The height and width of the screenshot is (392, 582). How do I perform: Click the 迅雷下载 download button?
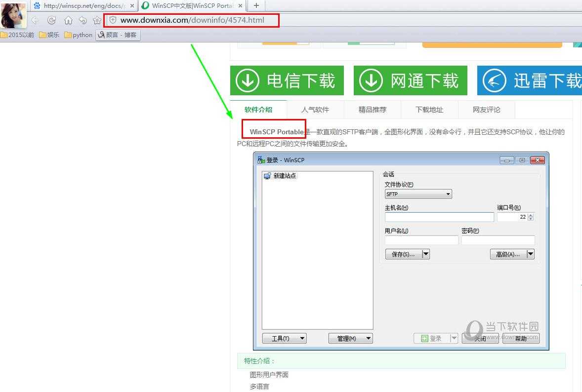click(530, 80)
